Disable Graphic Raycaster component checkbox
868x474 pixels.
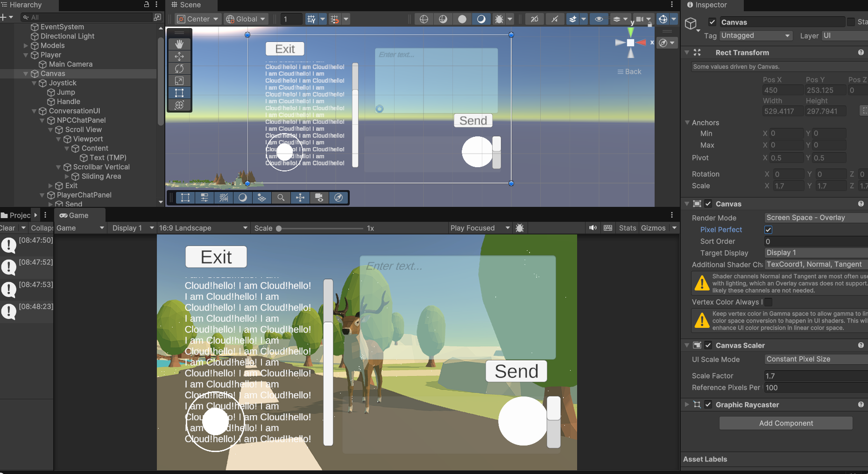[708, 404]
